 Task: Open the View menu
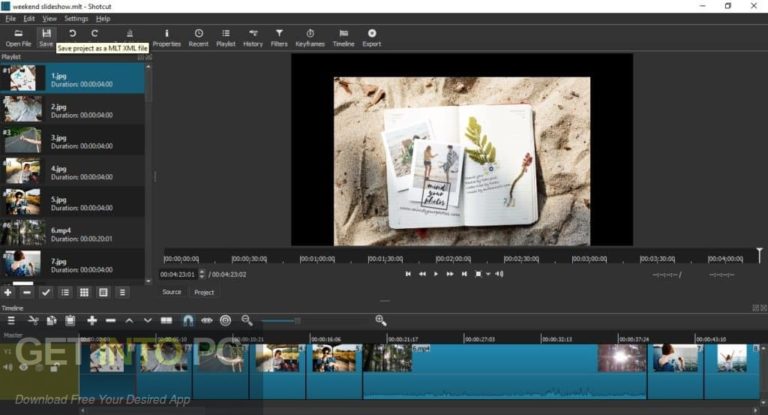(x=49, y=19)
